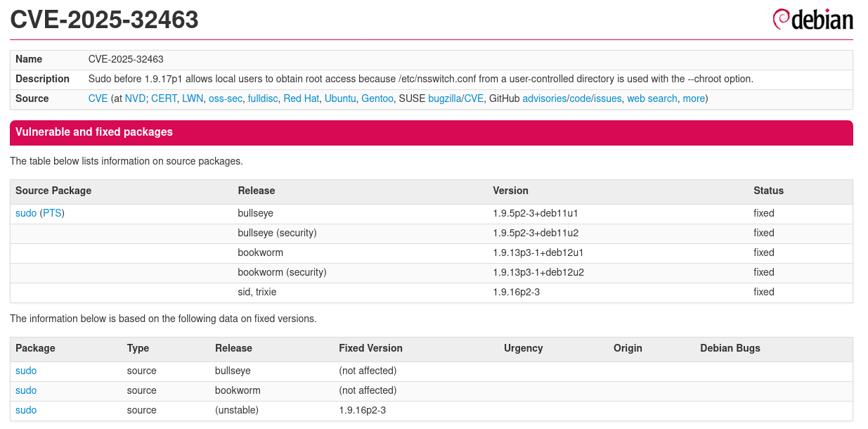
Task: Click the Fixed Version column header
Action: coord(370,348)
